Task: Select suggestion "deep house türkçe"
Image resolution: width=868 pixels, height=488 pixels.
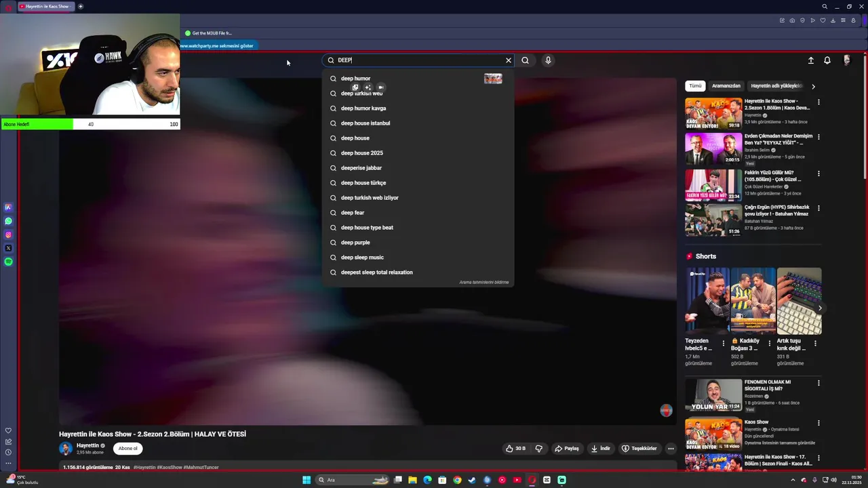Action: [x=418, y=183]
